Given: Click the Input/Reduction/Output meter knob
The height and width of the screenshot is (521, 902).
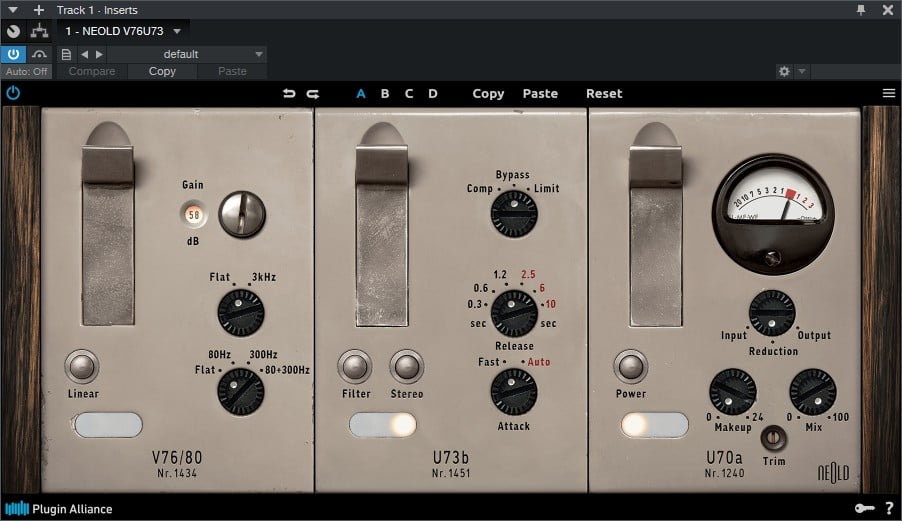Looking at the screenshot, I should pos(772,313).
